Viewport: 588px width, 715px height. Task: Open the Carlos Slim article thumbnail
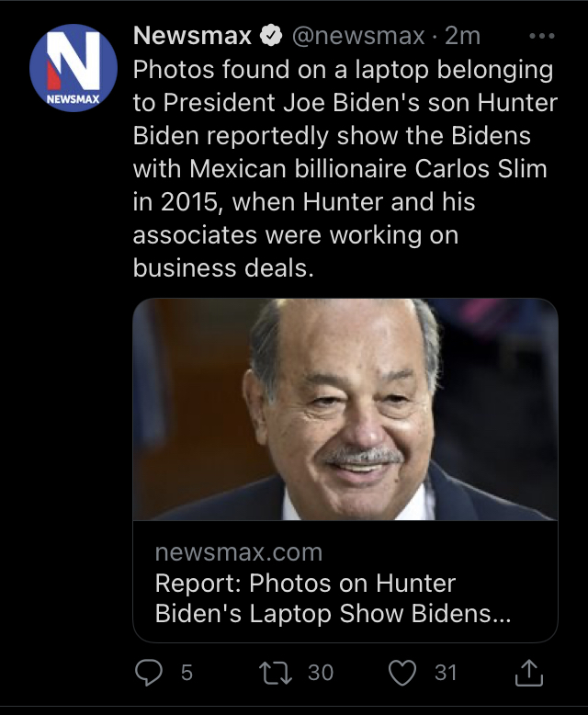[x=345, y=410]
